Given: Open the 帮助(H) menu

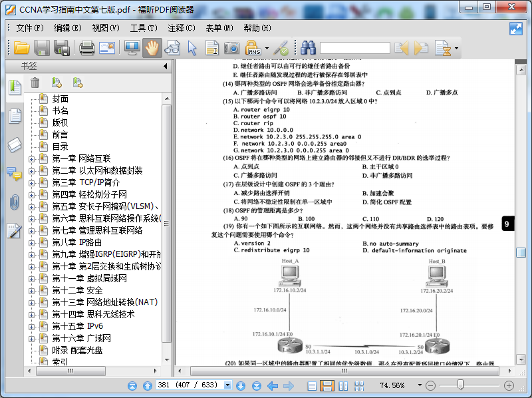Looking at the screenshot, I should pyautogui.click(x=257, y=28).
